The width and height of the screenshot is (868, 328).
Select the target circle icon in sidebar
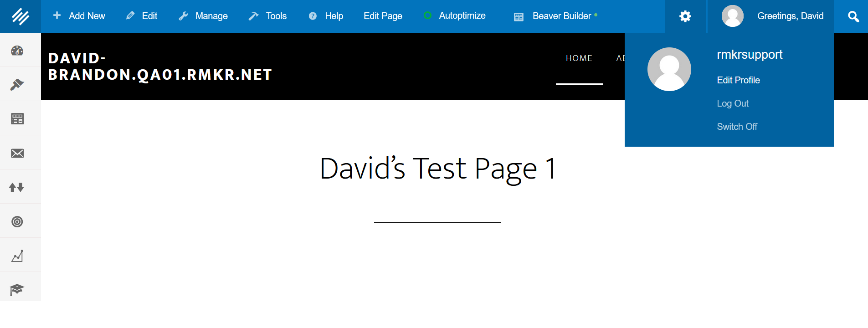(x=17, y=222)
